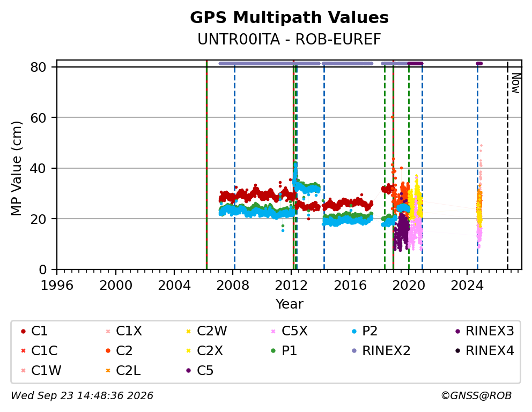The height and width of the screenshot is (412, 532).
Task: Click the RINEX3 legend entry
Action: [484, 331]
